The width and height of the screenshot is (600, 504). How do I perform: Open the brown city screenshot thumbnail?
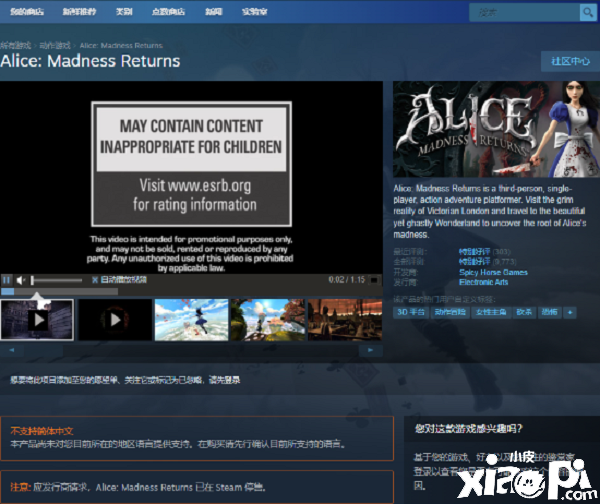pyautogui.click(x=345, y=320)
